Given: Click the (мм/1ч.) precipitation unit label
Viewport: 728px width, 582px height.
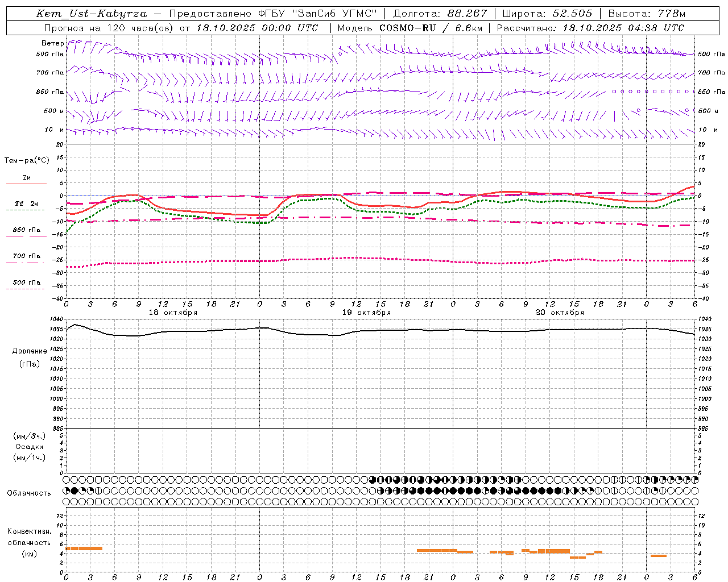Looking at the screenshot, I should coord(30,458).
